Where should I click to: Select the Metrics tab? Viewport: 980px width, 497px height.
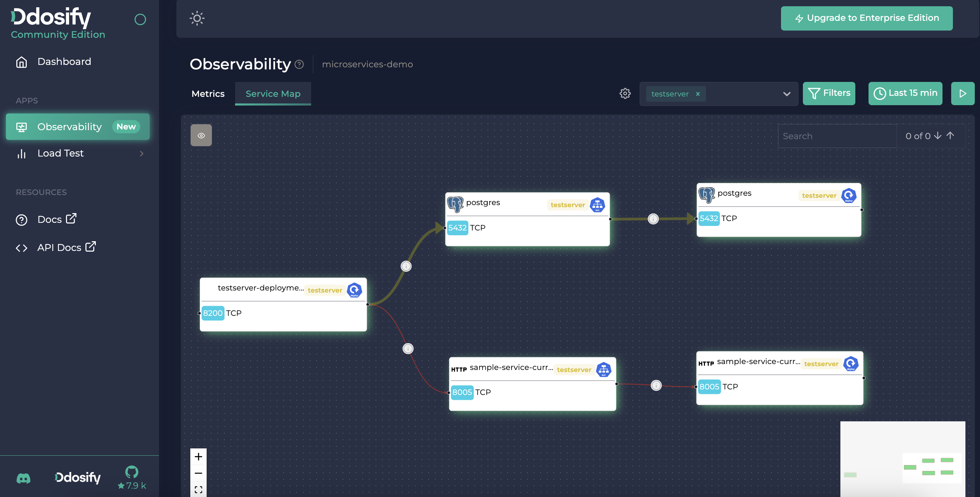208,93
